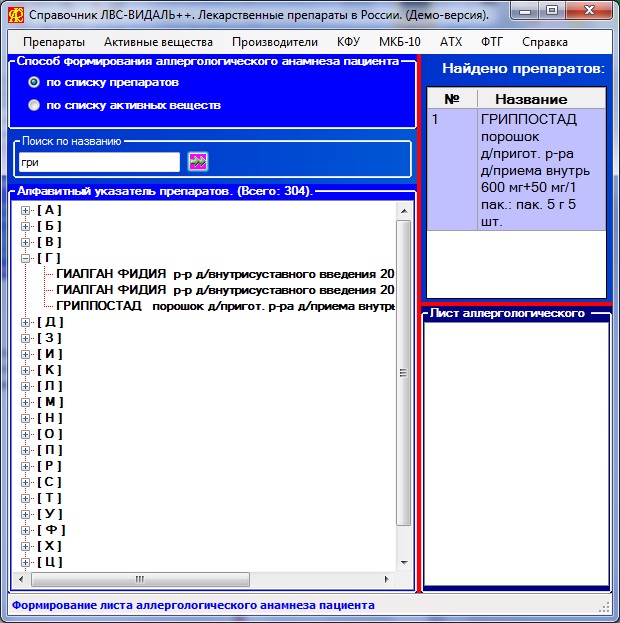The image size is (620, 623).
Task: Expand the [ З ] tree node
Action: [x=25, y=339]
